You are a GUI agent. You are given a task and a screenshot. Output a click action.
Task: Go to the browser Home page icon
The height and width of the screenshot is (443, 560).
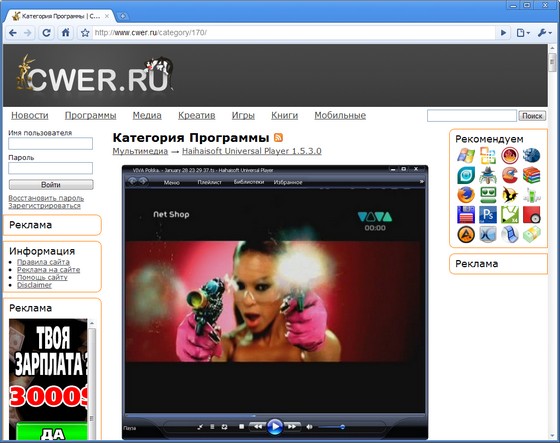point(66,33)
